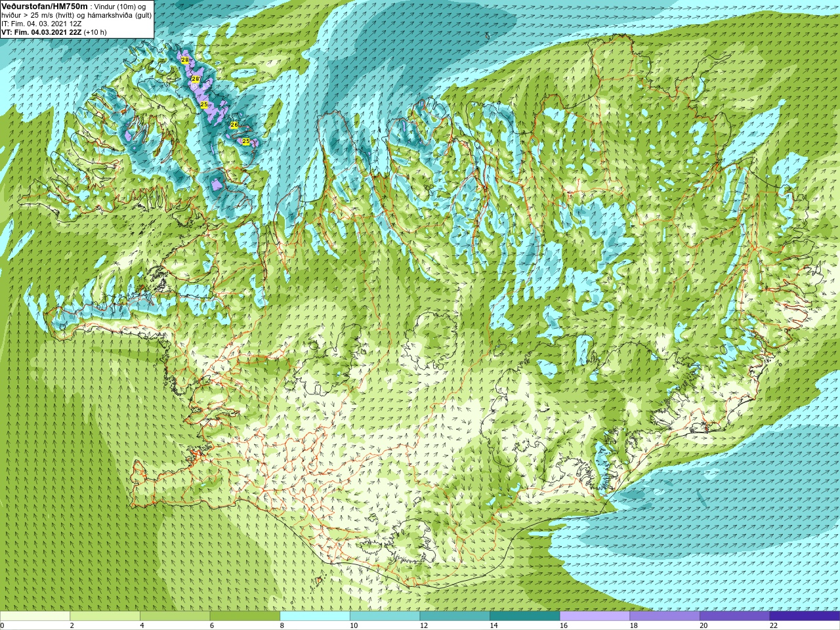This screenshot has height=630, width=840.
Task: Click the scale label '6'
Action: [x=212, y=625]
